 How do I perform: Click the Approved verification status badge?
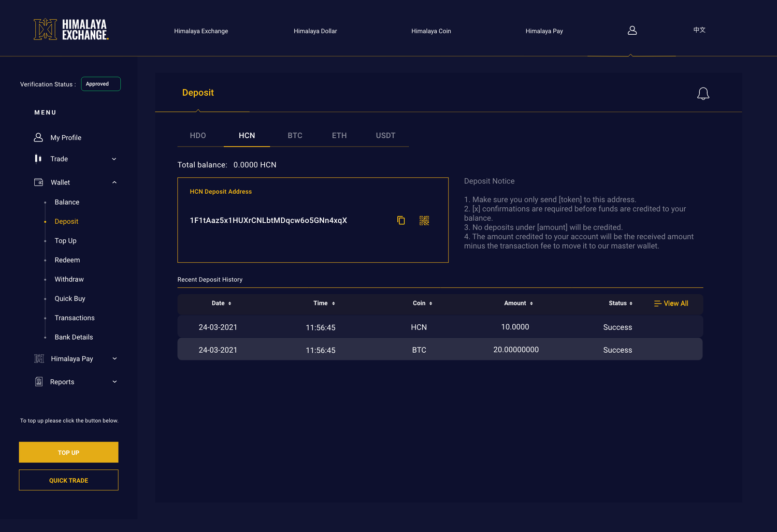(101, 84)
